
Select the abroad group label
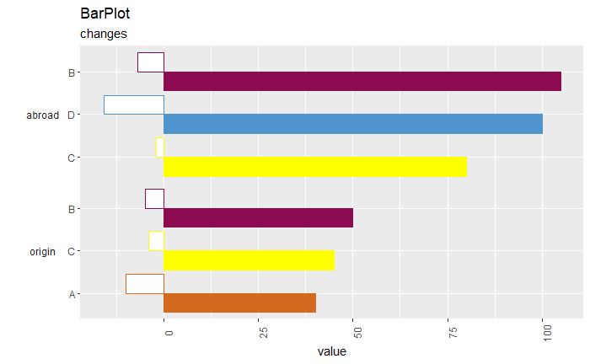click(42, 115)
